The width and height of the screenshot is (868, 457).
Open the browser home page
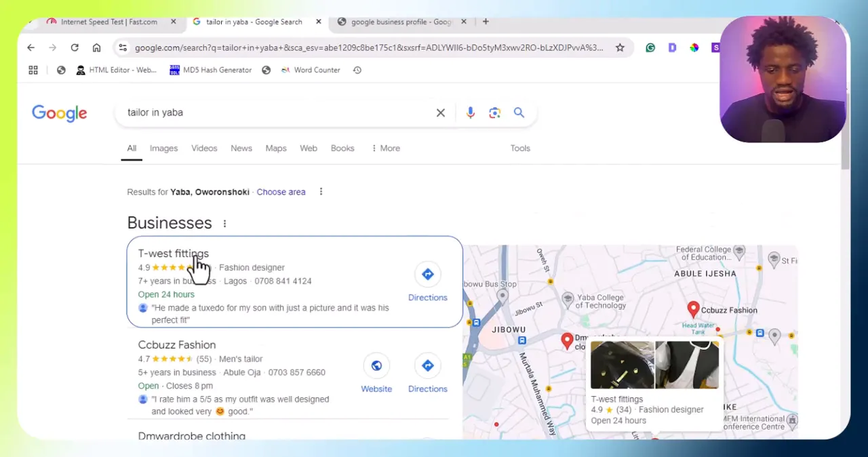(96, 47)
